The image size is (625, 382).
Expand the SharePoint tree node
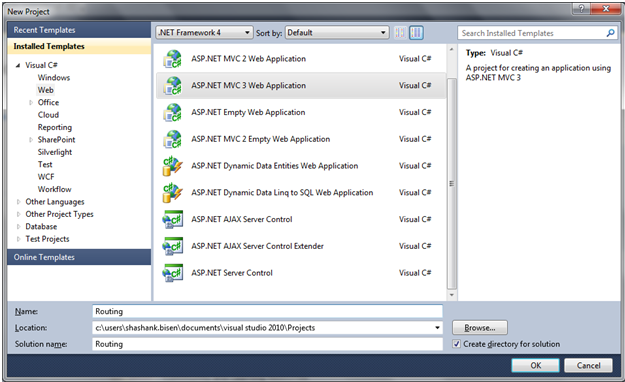[x=31, y=140]
